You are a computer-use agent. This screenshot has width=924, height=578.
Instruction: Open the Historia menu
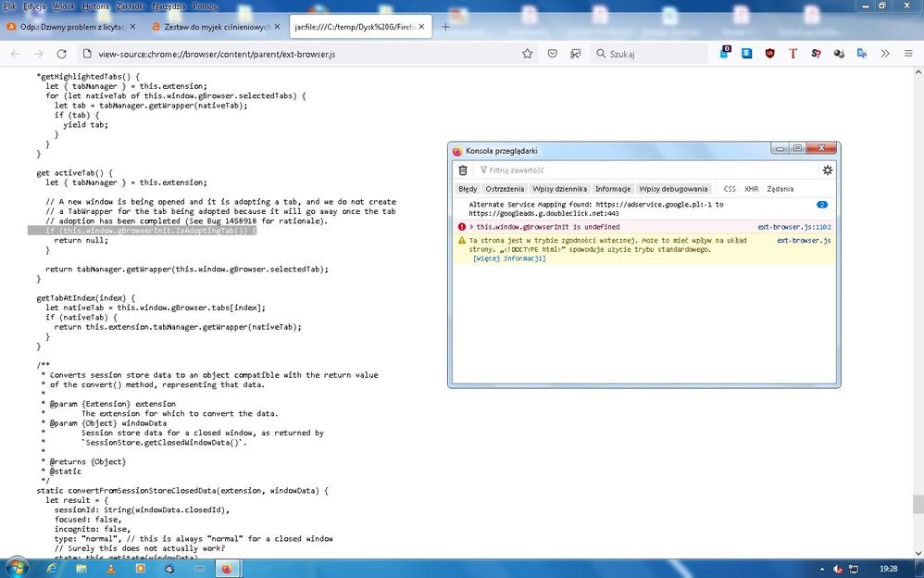click(95, 6)
